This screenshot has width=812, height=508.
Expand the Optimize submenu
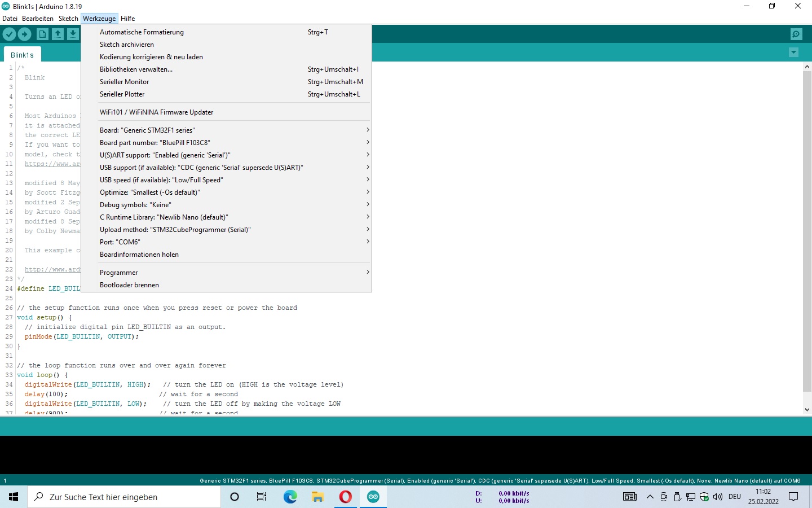point(226,192)
